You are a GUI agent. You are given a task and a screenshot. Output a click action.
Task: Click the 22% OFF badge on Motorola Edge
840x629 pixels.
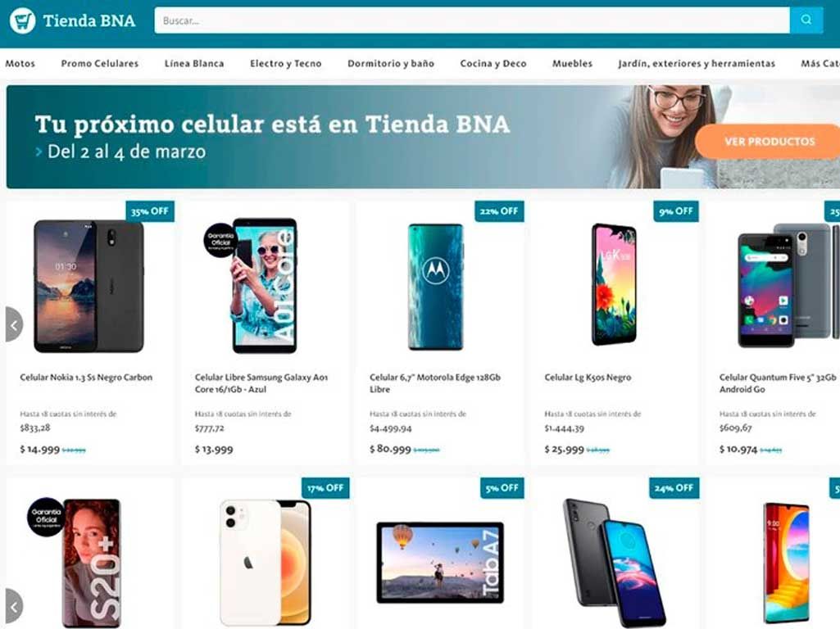click(499, 211)
